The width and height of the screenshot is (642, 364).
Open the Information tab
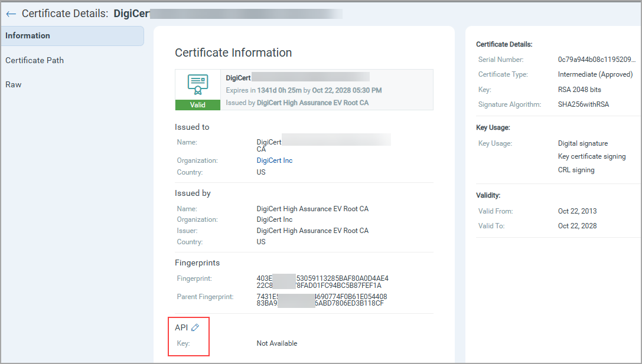[73, 36]
